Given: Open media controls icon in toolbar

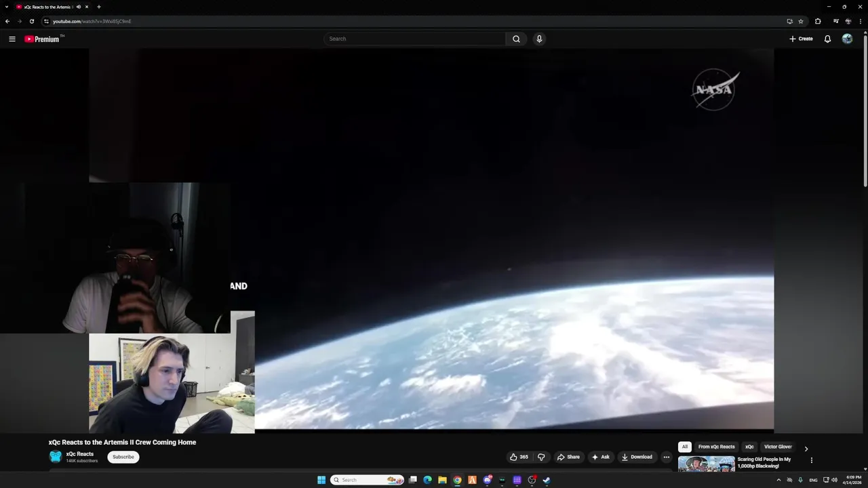Looking at the screenshot, I should pyautogui.click(x=836, y=21).
